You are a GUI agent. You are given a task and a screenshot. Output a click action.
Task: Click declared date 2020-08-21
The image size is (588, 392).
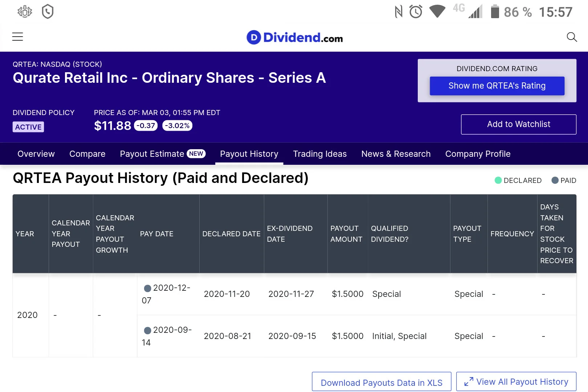point(228,336)
